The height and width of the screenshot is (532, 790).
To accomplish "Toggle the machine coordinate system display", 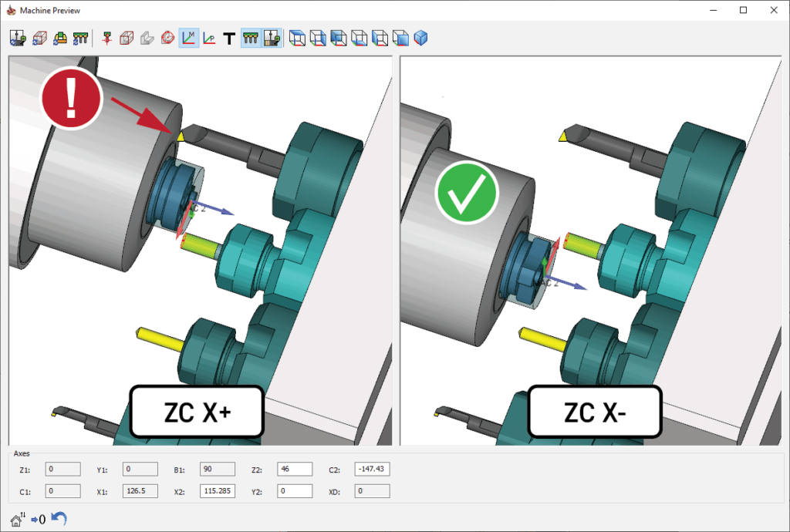I will [190, 37].
